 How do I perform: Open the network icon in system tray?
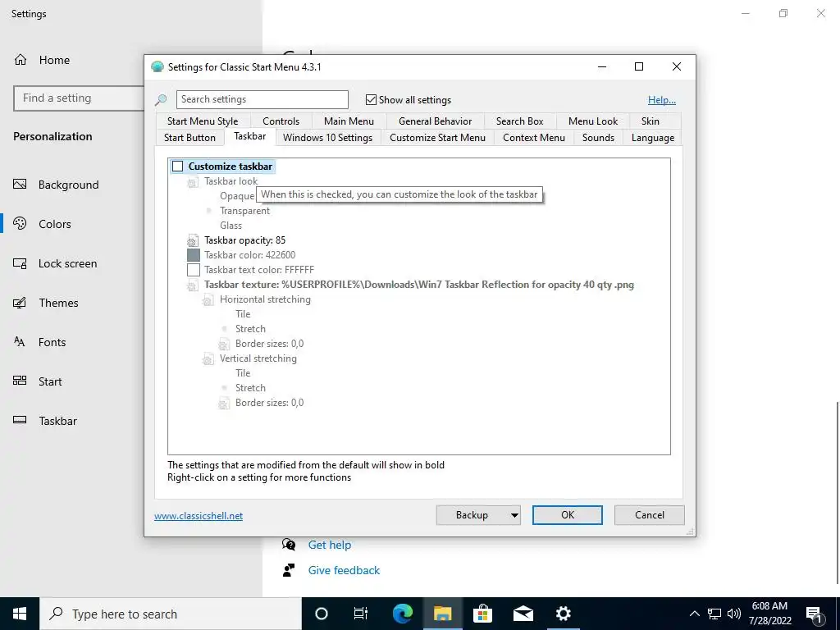pyautogui.click(x=714, y=614)
